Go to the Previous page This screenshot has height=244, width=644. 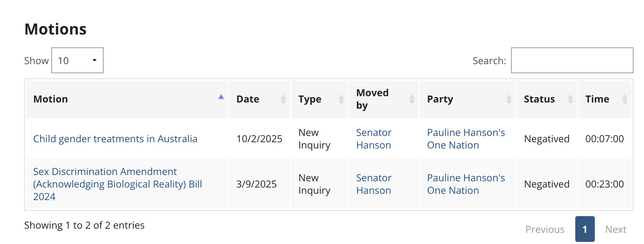(545, 229)
